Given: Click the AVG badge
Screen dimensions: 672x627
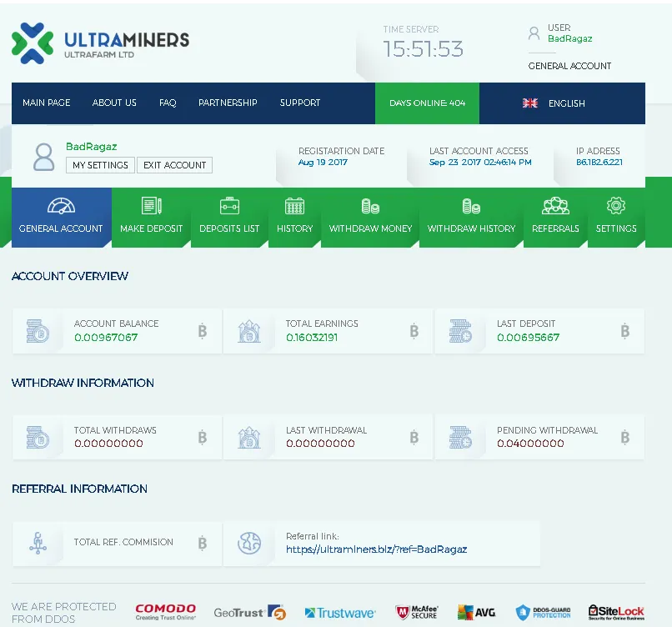Looking at the screenshot, I should 477,613.
